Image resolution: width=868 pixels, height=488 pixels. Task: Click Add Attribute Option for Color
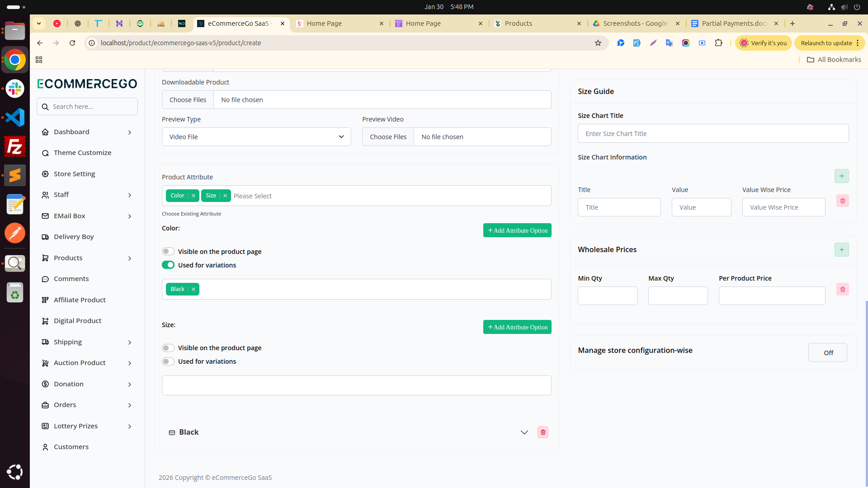[x=517, y=230]
